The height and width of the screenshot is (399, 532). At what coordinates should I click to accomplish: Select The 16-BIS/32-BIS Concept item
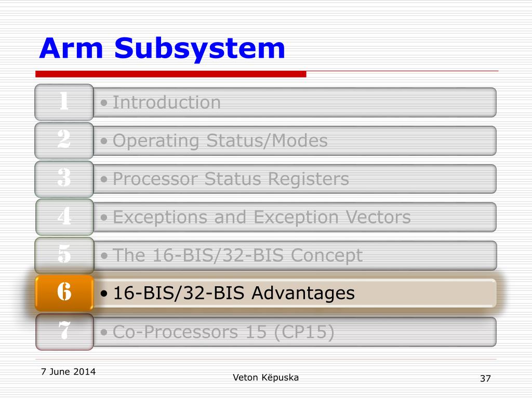click(x=295, y=256)
